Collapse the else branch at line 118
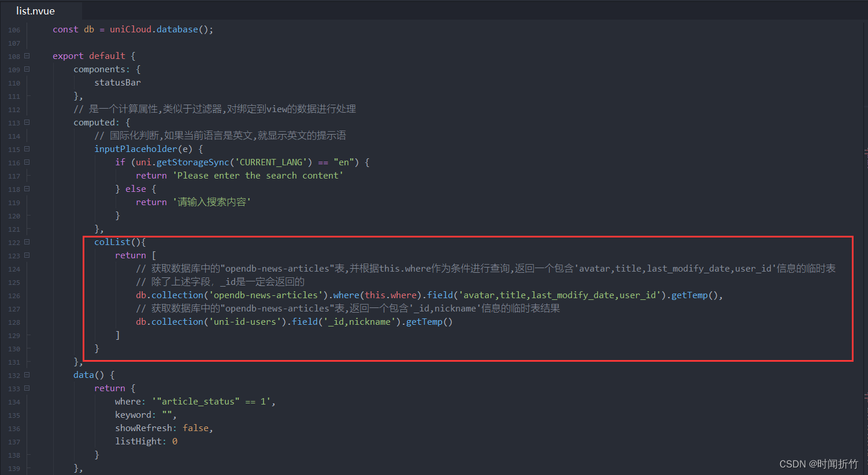 (27, 189)
